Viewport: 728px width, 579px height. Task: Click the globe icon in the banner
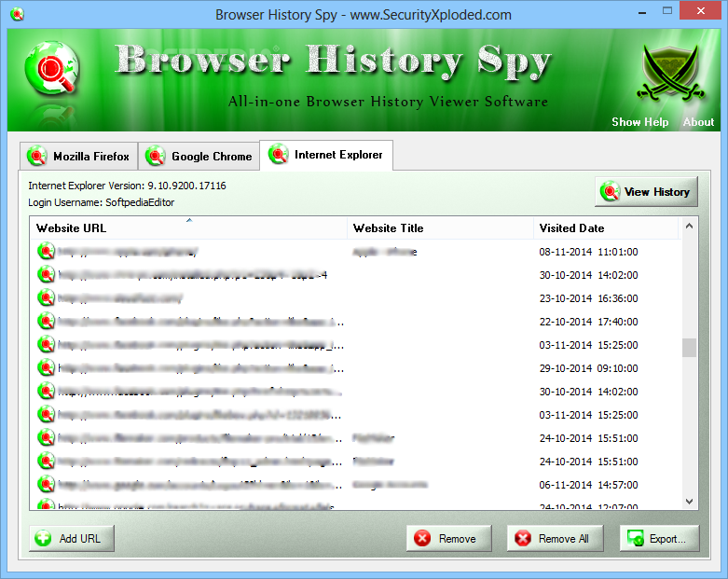click(x=51, y=68)
